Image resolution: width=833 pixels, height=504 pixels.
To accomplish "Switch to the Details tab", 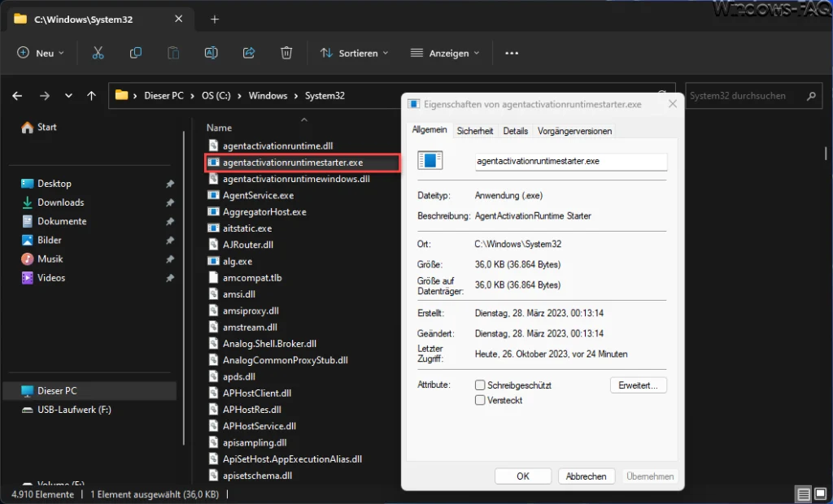I will pyautogui.click(x=515, y=131).
